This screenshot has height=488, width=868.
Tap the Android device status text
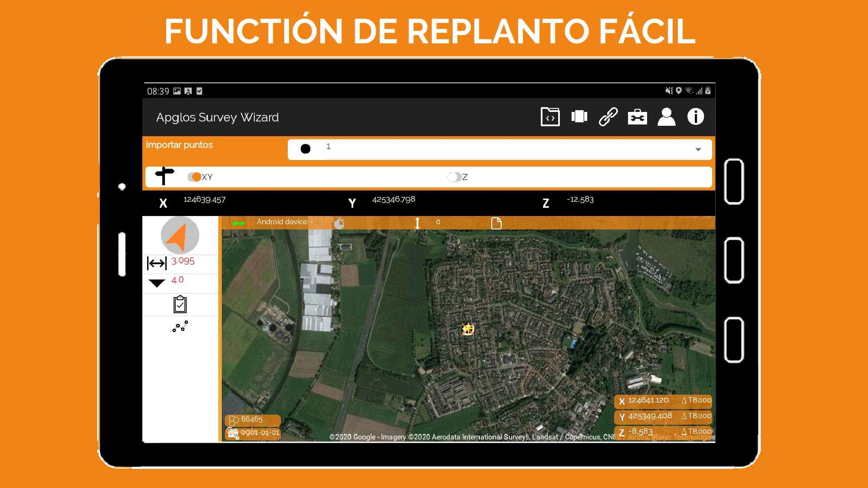click(x=285, y=222)
